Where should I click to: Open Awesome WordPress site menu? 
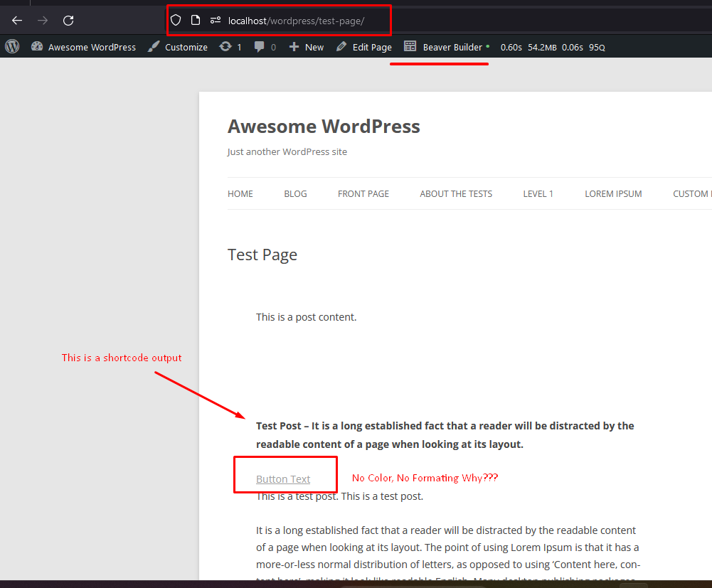pos(92,47)
